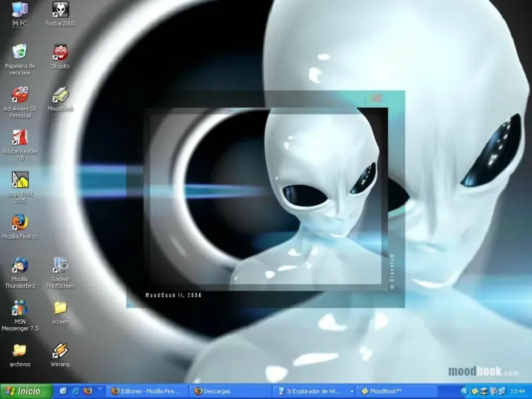The width and height of the screenshot is (532, 399).
Task: Show hidden tray icons arrow
Action: [x=464, y=392]
